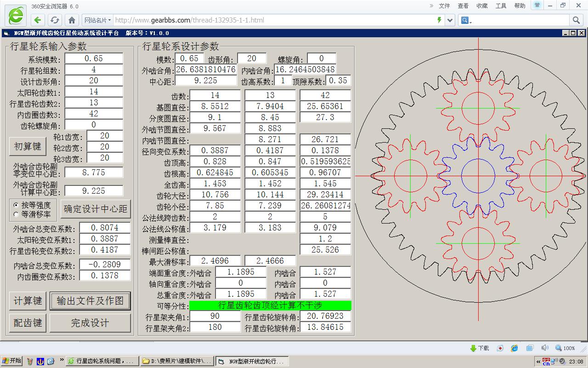This screenshot has height=368, width=588.
Task: Click the 开始 Start button
Action: pos(11,361)
